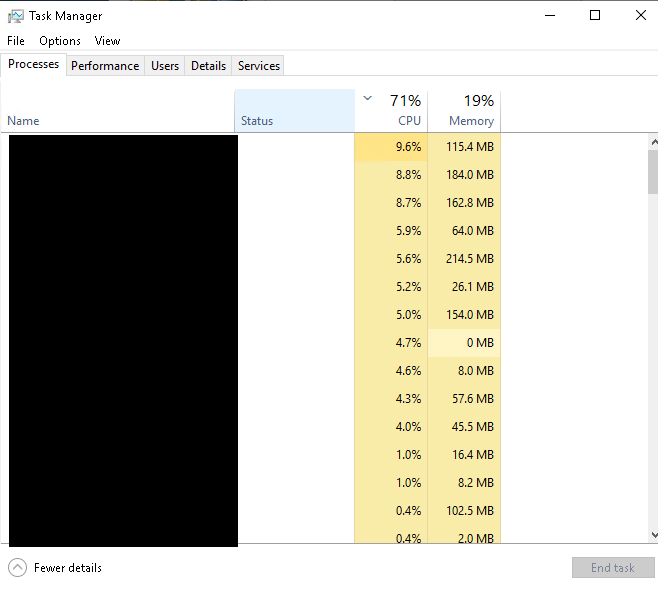Image resolution: width=658 pixels, height=589 pixels.
Task: Select the 8.2 MB memory cell
Action: click(464, 483)
